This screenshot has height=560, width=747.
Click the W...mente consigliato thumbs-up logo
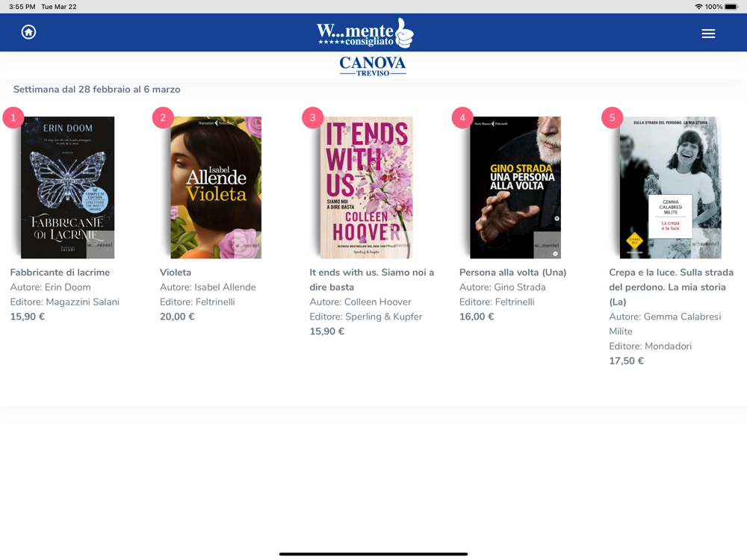pos(365,34)
